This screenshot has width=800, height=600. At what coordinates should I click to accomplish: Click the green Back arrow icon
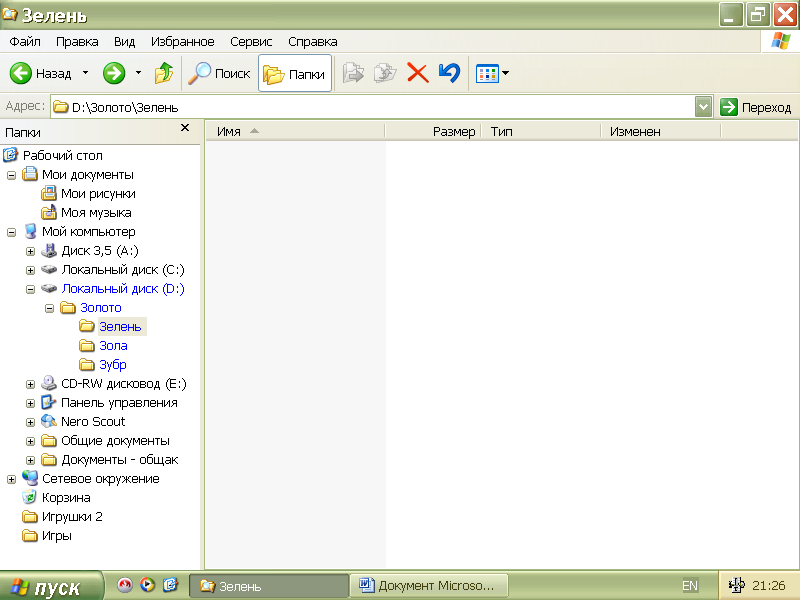pyautogui.click(x=20, y=73)
